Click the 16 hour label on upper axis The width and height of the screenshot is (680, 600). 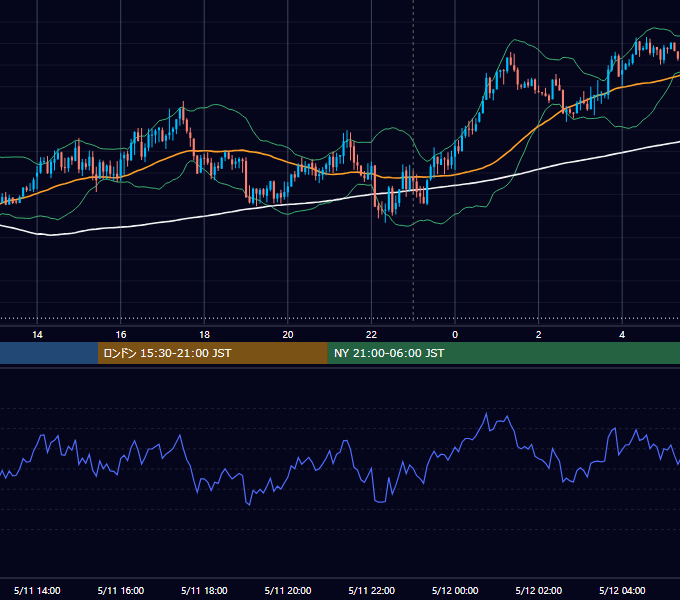coord(121,335)
